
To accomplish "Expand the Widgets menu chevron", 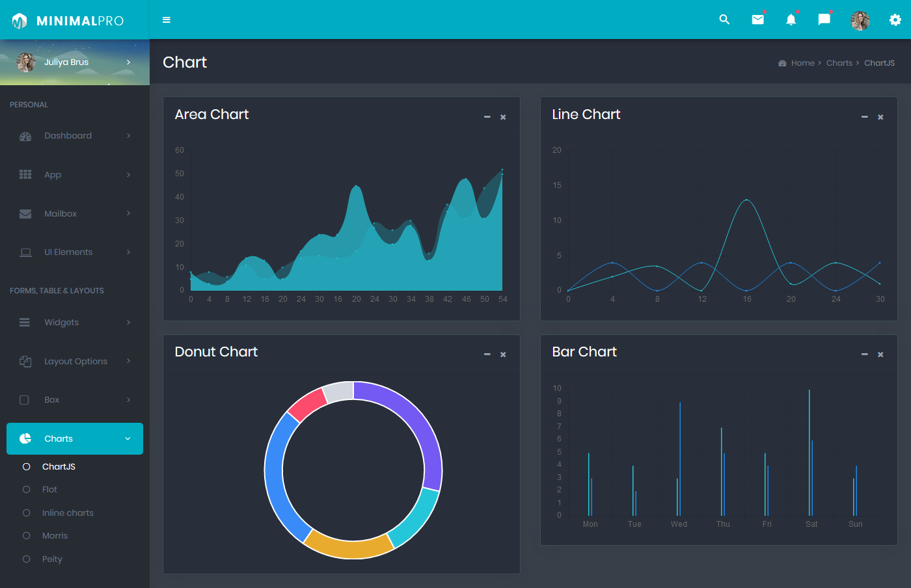I will pos(128,322).
